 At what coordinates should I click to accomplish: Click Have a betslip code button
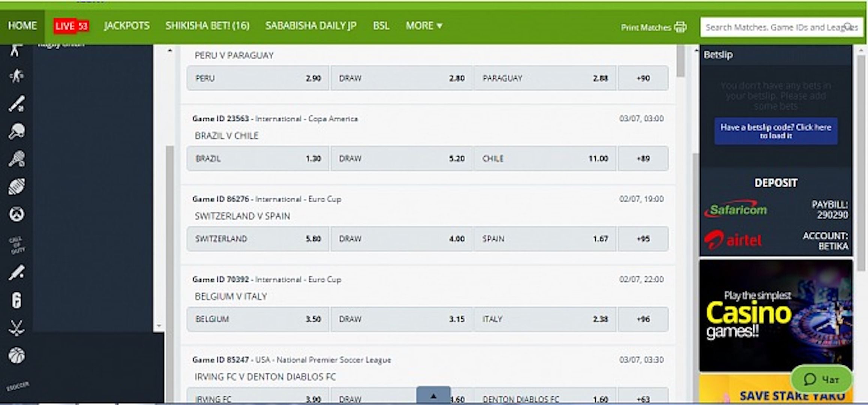point(775,131)
